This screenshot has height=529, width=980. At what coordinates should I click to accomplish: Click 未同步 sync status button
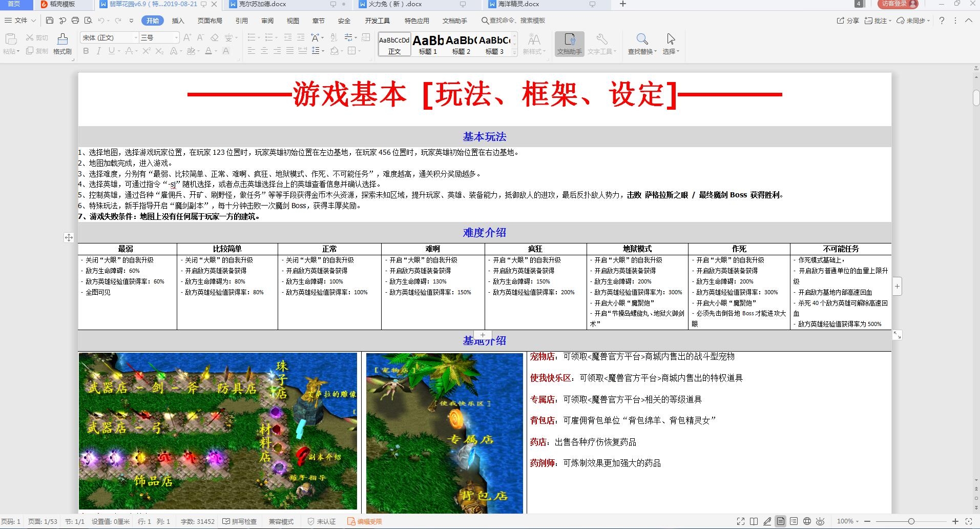click(913, 21)
